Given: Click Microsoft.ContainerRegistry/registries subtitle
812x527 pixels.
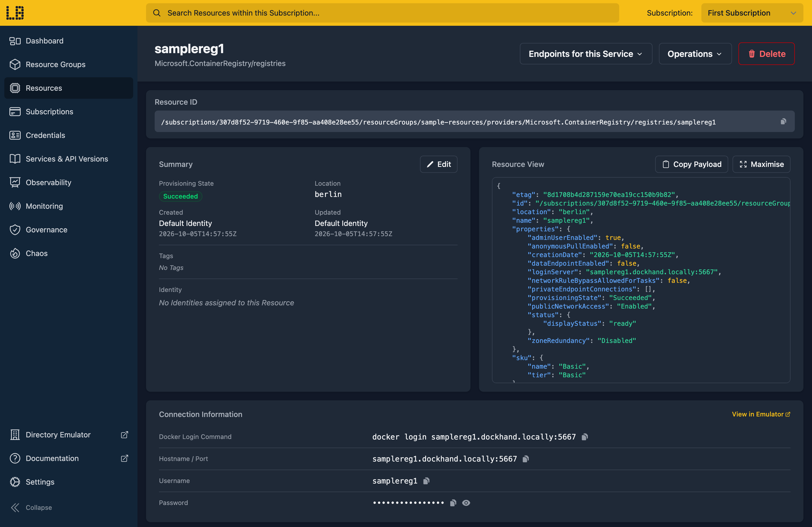Looking at the screenshot, I should [x=220, y=63].
